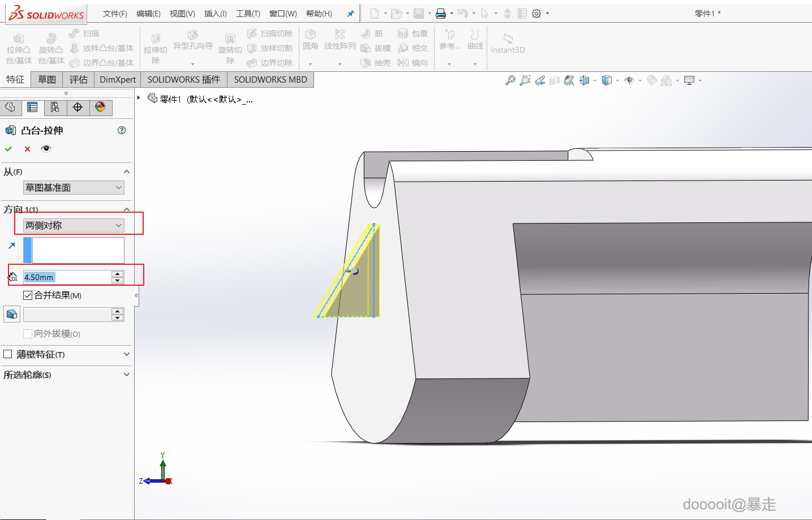Open the 草图基准面 start condition dropdown
Screen dimensions: 812x520
point(74,187)
